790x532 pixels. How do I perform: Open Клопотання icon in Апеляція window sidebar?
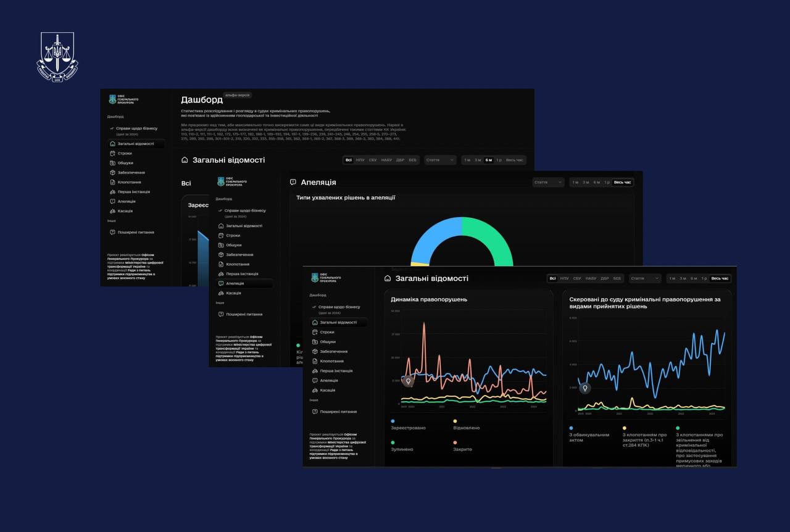pos(221,264)
